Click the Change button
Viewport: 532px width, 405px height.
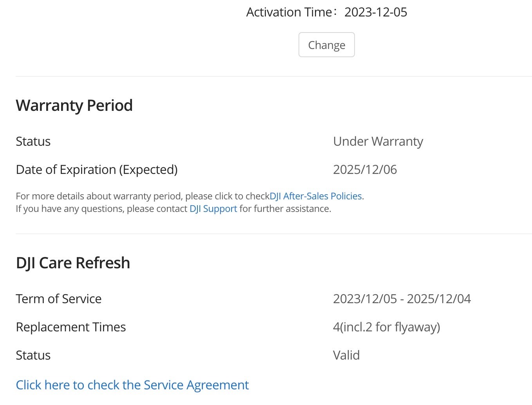326,45
